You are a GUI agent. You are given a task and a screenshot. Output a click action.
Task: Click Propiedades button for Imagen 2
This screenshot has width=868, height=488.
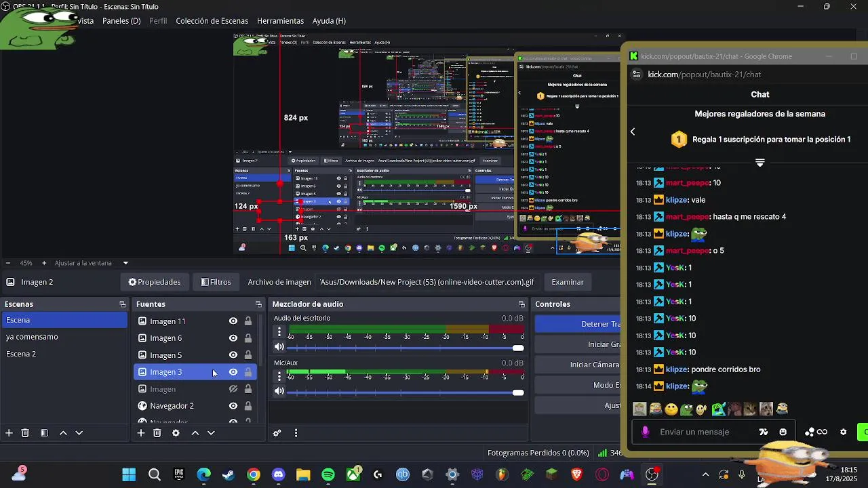pyautogui.click(x=155, y=282)
